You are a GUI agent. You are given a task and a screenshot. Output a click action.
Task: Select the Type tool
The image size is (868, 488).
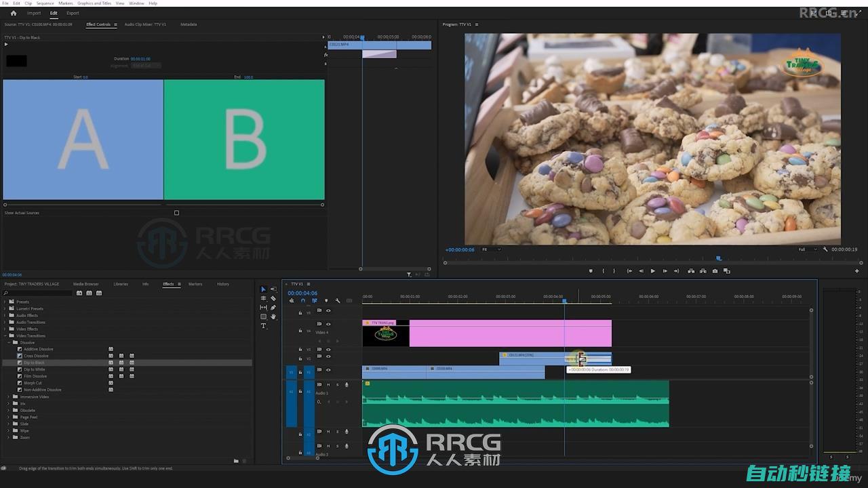pos(264,326)
